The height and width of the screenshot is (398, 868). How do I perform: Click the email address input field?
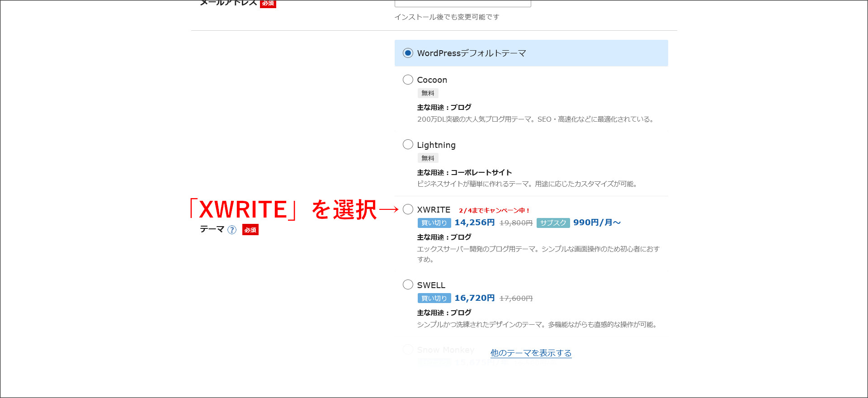[x=463, y=3]
